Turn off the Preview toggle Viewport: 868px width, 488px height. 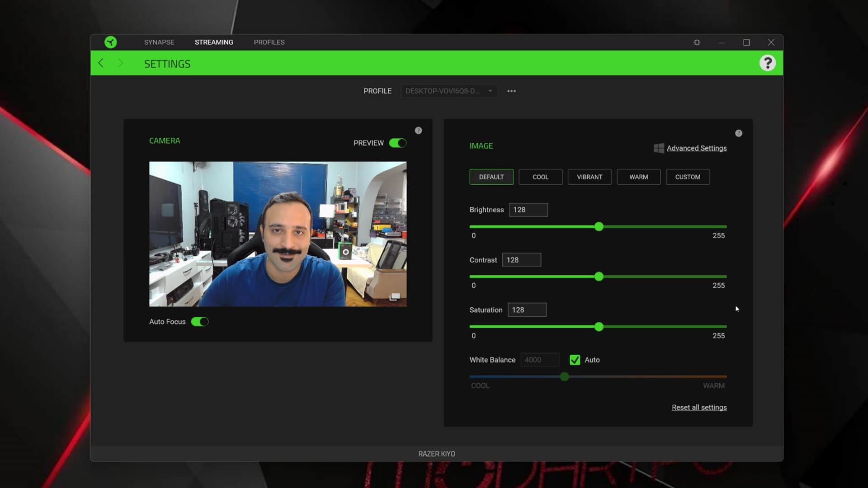click(398, 143)
